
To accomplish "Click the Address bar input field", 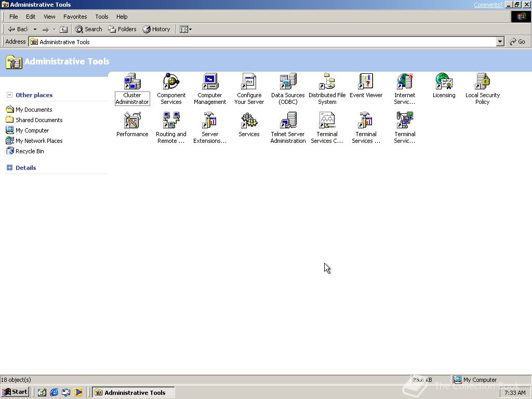I will point(263,42).
